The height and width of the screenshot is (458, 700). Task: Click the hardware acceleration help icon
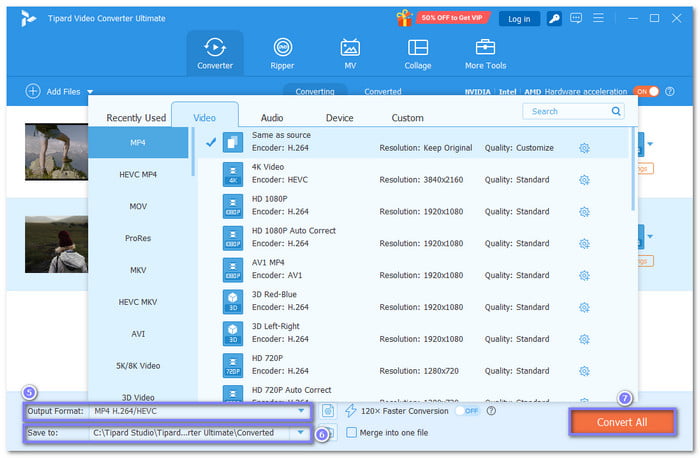(670, 92)
